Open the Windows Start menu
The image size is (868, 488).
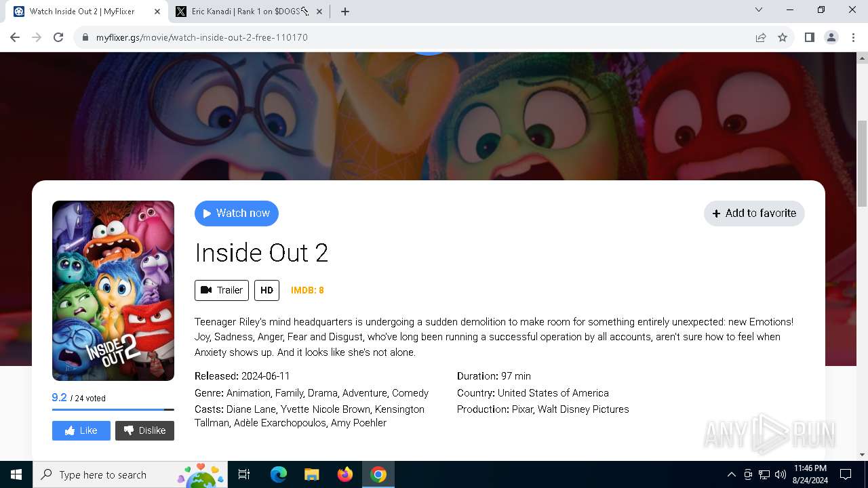coord(16,474)
